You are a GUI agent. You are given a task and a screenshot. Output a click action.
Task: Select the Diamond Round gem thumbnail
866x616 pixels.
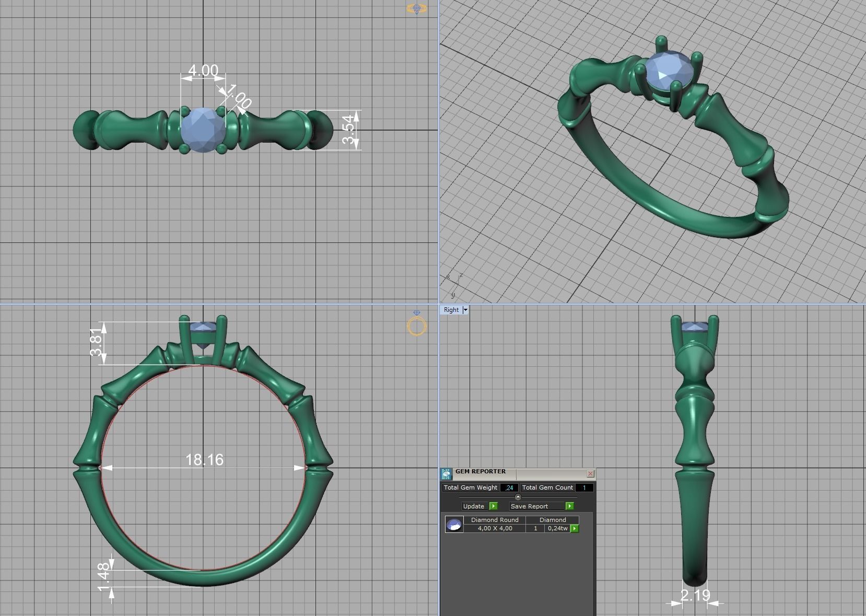454,524
